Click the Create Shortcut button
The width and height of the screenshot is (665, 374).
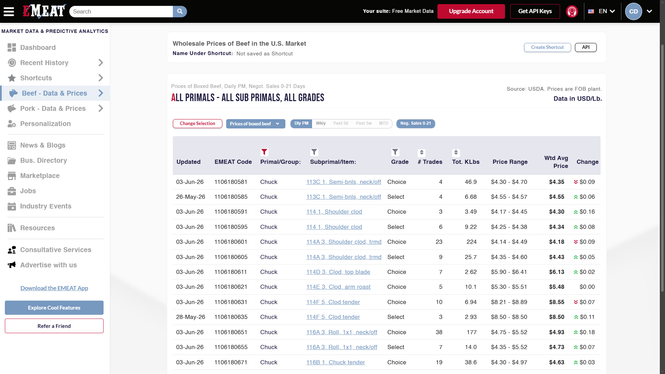click(x=547, y=47)
